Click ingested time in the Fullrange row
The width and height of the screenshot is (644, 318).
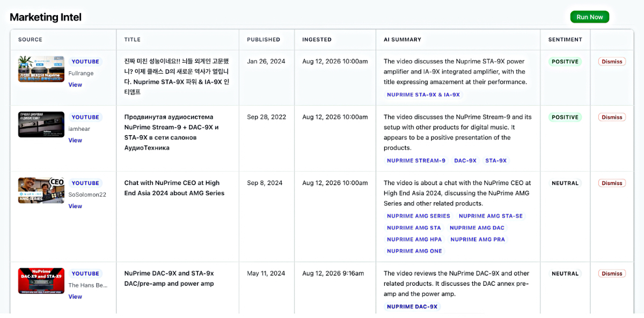[335, 62]
